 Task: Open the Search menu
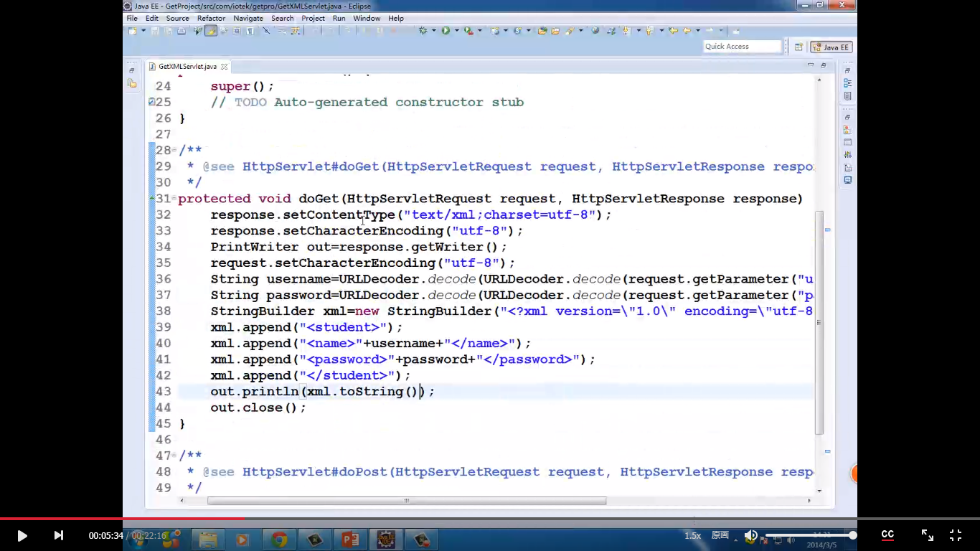(x=282, y=18)
